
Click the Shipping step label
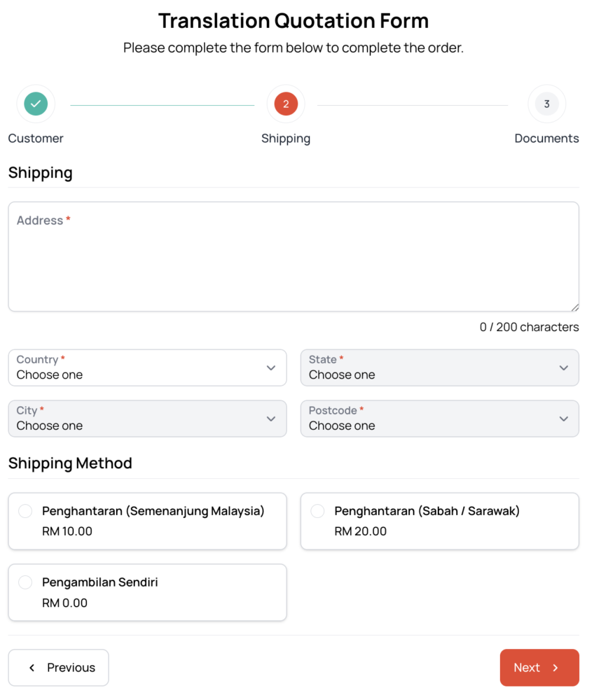click(286, 139)
